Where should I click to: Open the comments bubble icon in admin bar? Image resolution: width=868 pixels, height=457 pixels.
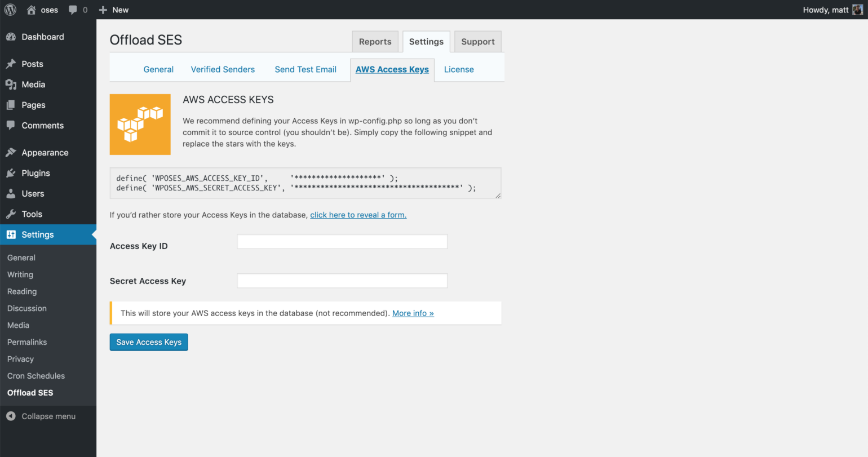(73, 10)
